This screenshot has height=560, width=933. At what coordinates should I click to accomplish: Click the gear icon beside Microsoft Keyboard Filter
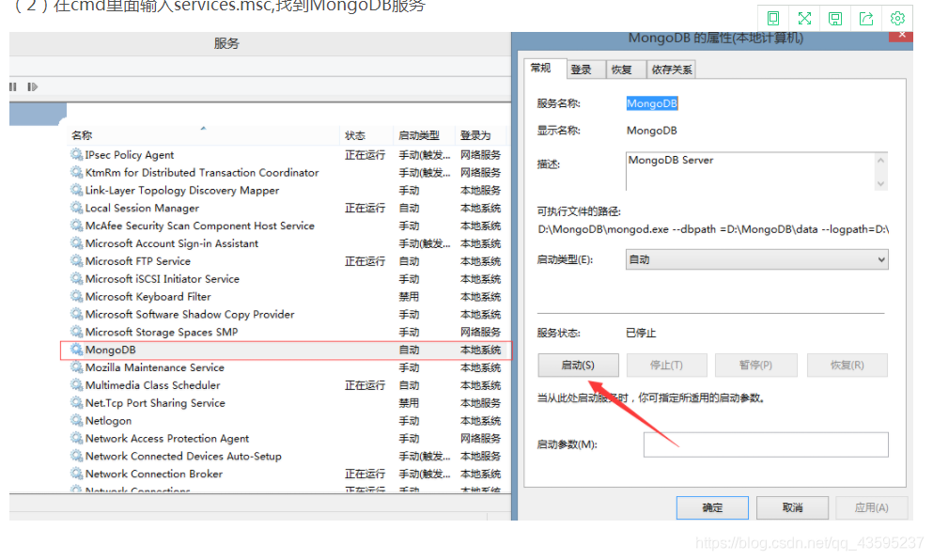[76, 296]
